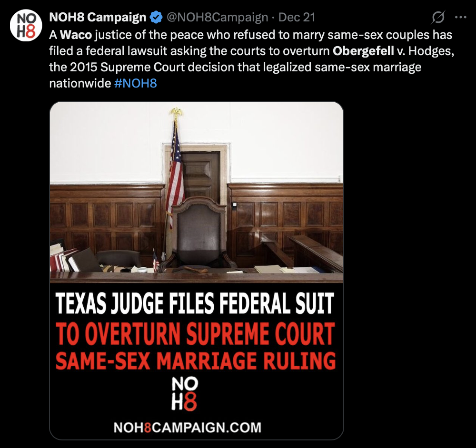This screenshot has width=476, height=448.
Task: Click 'TO OVERTURN SUPREME COURT' red text
Action: 195,334
